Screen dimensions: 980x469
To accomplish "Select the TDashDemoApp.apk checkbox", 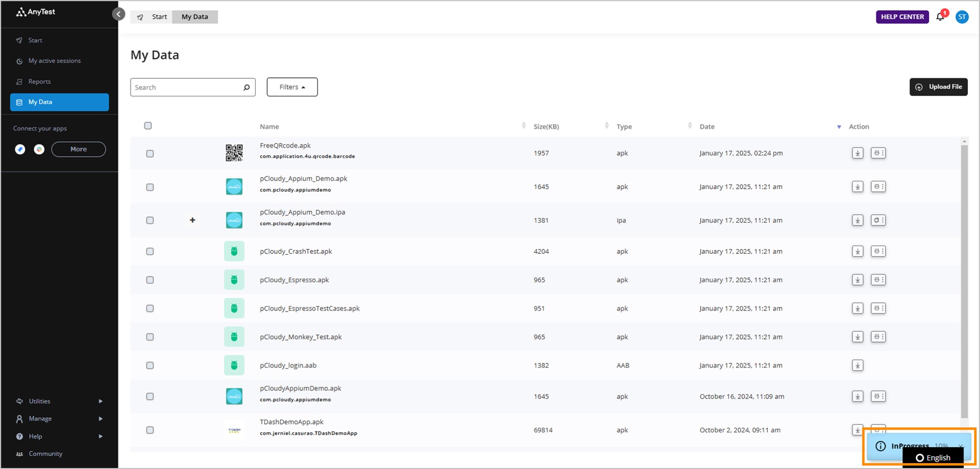I will pyautogui.click(x=150, y=430).
